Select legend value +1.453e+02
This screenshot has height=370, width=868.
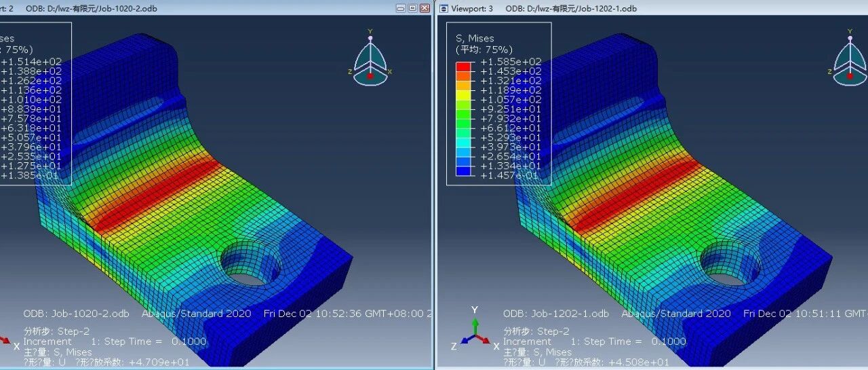[x=511, y=71]
